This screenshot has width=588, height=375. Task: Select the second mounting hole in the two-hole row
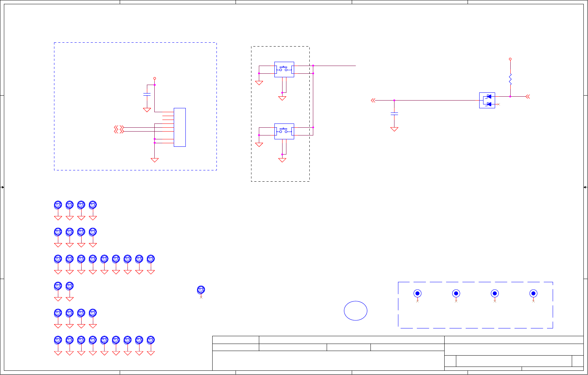point(70,286)
